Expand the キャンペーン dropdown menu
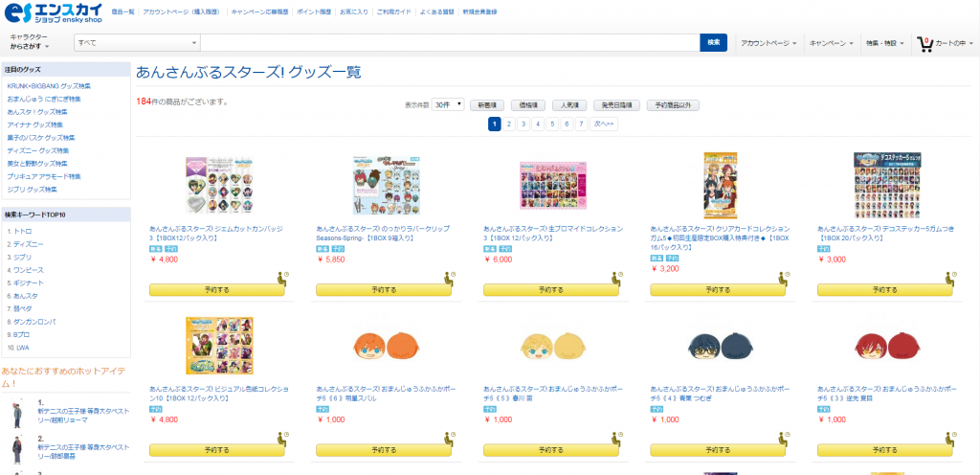 (831, 43)
